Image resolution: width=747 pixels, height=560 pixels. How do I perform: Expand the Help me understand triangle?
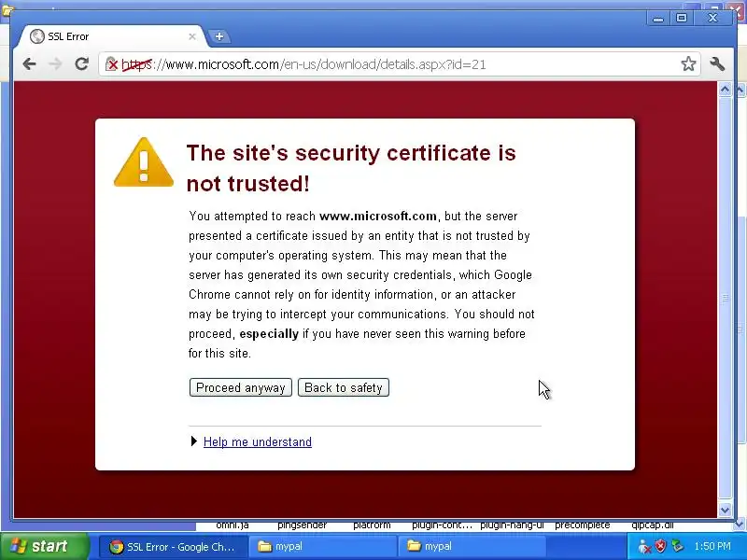coord(193,441)
